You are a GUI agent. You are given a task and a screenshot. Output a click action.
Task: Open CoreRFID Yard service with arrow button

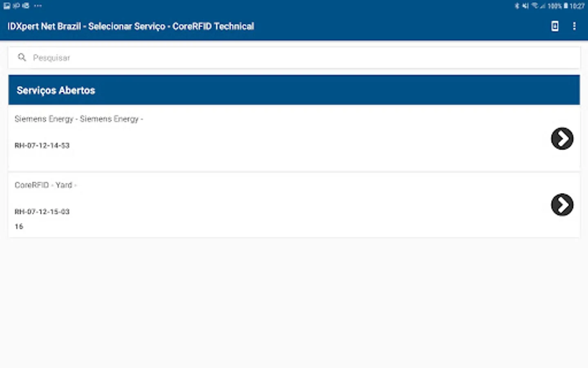pyautogui.click(x=562, y=205)
